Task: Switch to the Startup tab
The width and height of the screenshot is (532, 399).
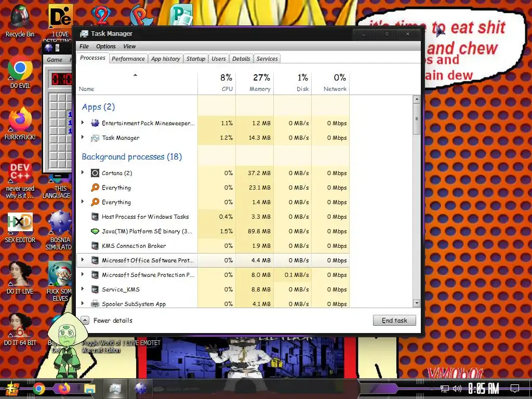Action: (196, 59)
